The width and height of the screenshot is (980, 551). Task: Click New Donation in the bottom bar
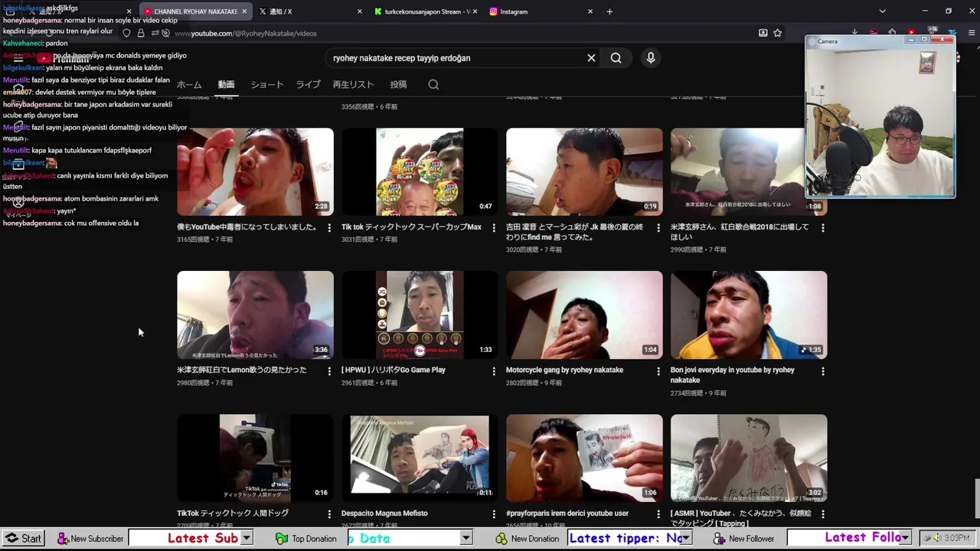pos(527,538)
